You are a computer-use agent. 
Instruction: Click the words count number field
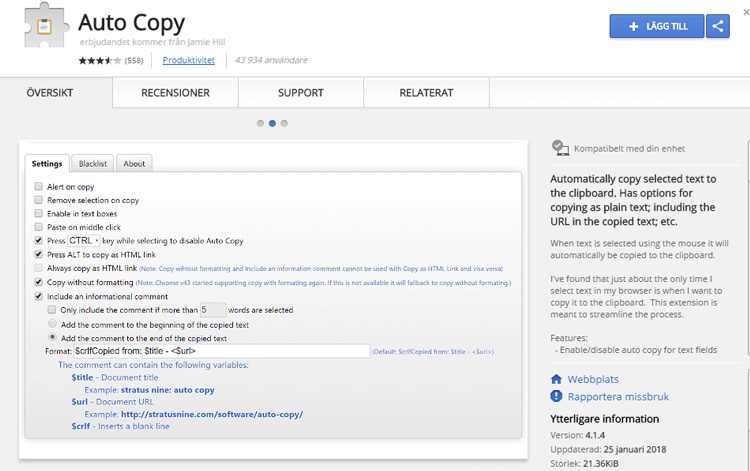pyautogui.click(x=213, y=310)
